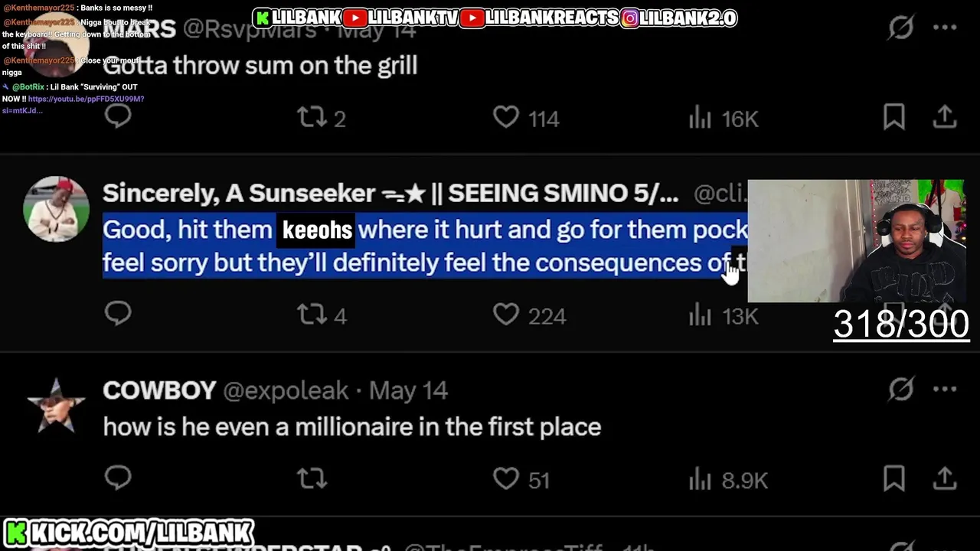Click the Grok icon on COWBOY's tweet

[901, 390]
